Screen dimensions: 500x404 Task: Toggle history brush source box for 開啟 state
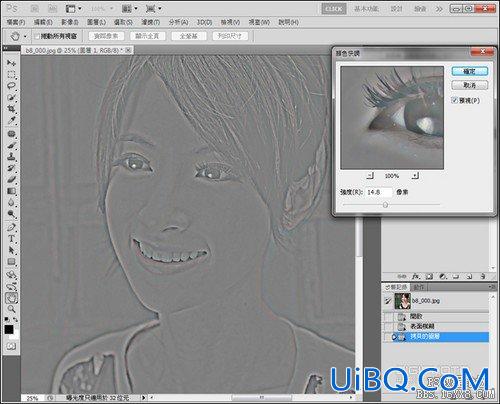coord(388,316)
